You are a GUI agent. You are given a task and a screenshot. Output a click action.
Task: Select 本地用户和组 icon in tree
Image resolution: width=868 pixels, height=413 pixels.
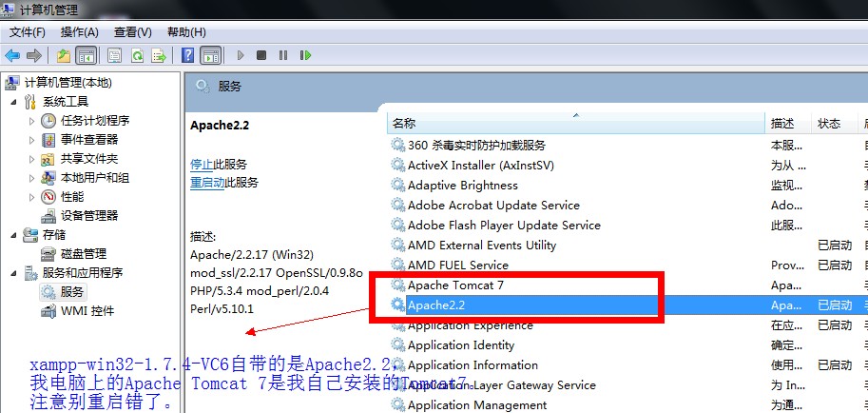(48, 178)
